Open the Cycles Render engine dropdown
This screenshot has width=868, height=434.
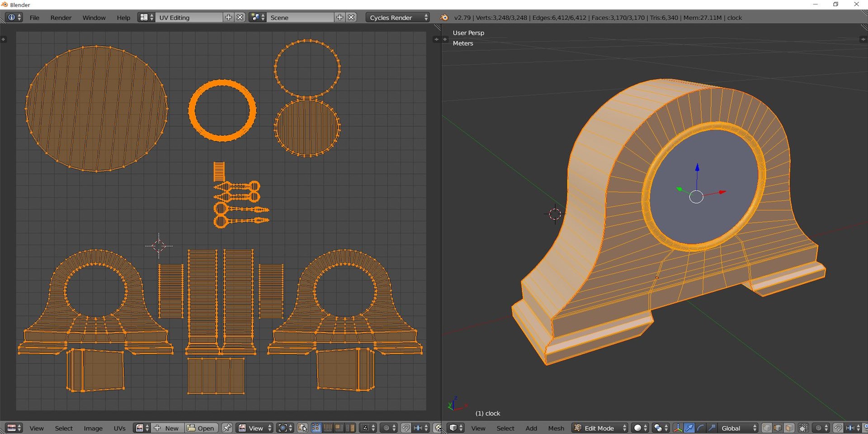click(398, 18)
